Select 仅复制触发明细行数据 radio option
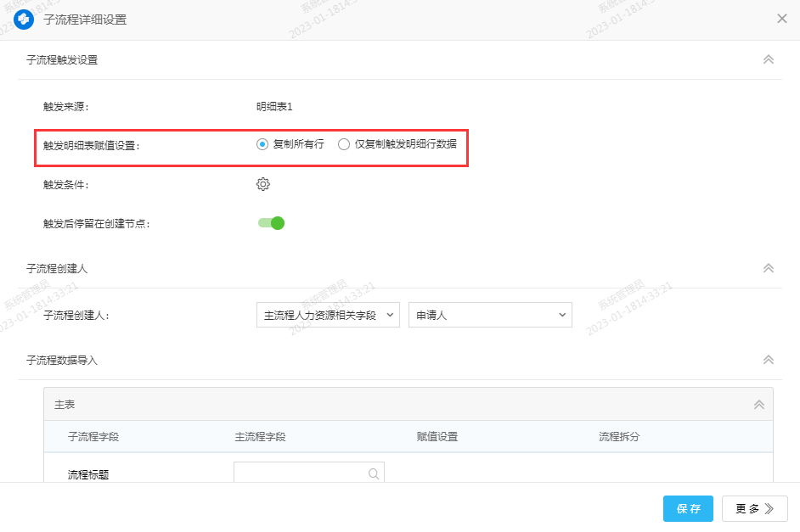Viewport: 800px width, 532px height. [344, 145]
